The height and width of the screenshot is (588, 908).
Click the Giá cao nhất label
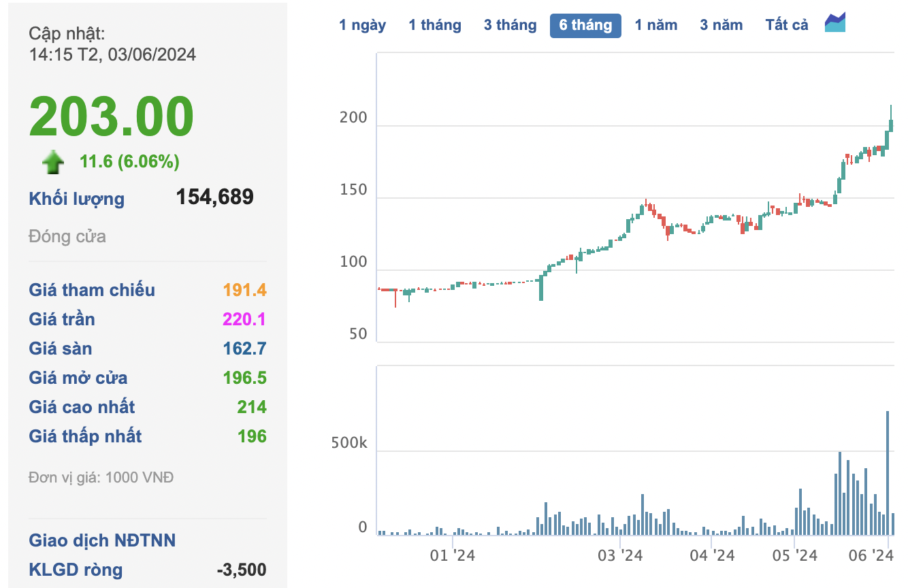[x=82, y=407]
